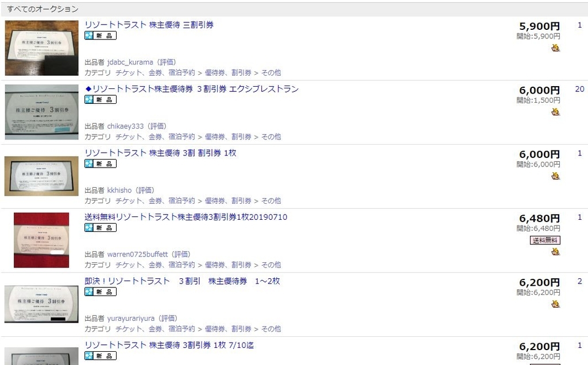Open listing リゾートトラスト 株主優待 3割 割引券 1枚
Image resolution: width=588 pixels, height=365 pixels.
[160, 153]
